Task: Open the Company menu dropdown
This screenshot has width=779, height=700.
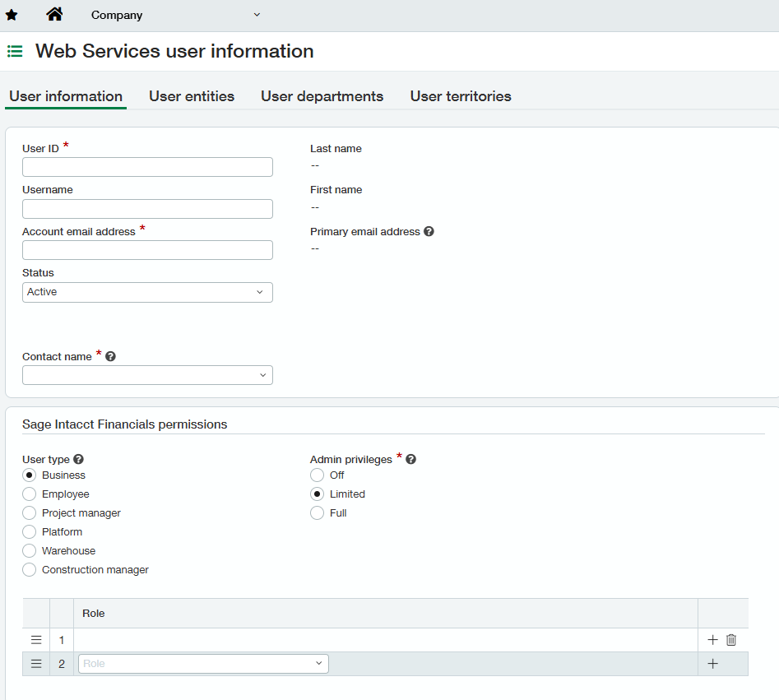Action: tap(175, 15)
